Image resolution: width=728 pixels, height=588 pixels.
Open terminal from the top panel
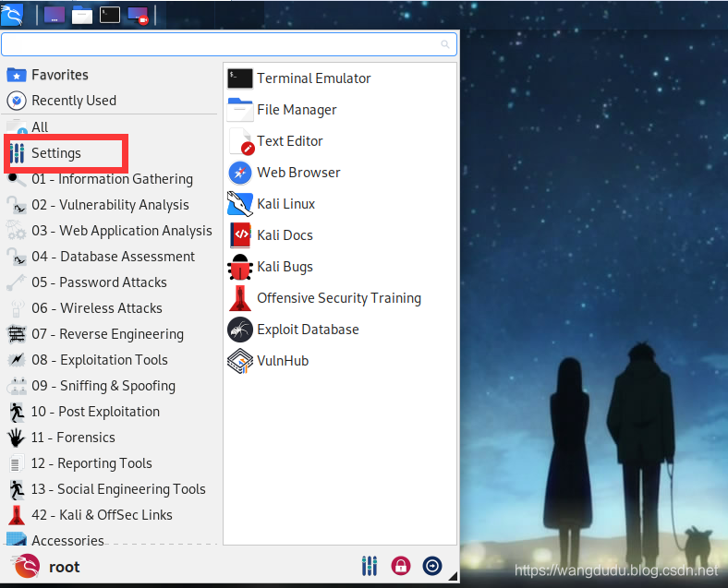point(110,15)
